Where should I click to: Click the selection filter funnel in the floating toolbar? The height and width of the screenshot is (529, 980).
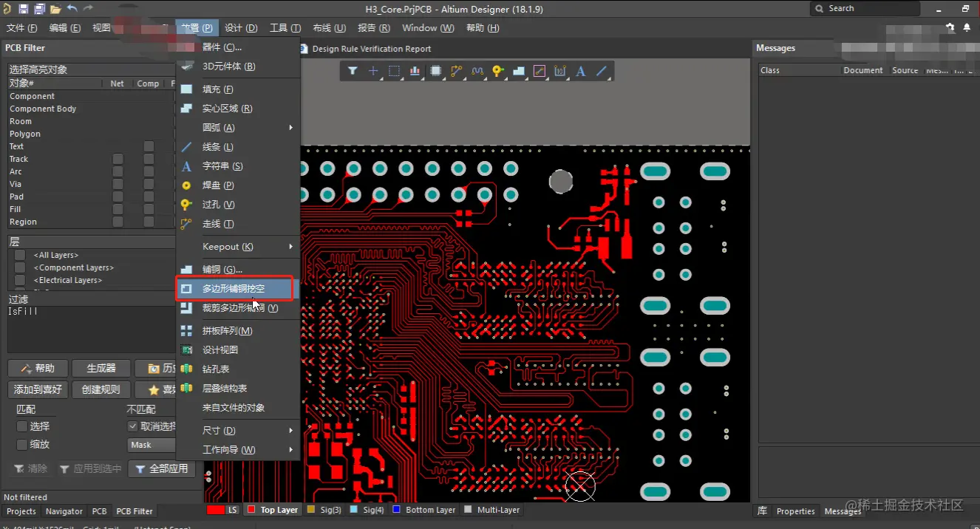pyautogui.click(x=353, y=71)
